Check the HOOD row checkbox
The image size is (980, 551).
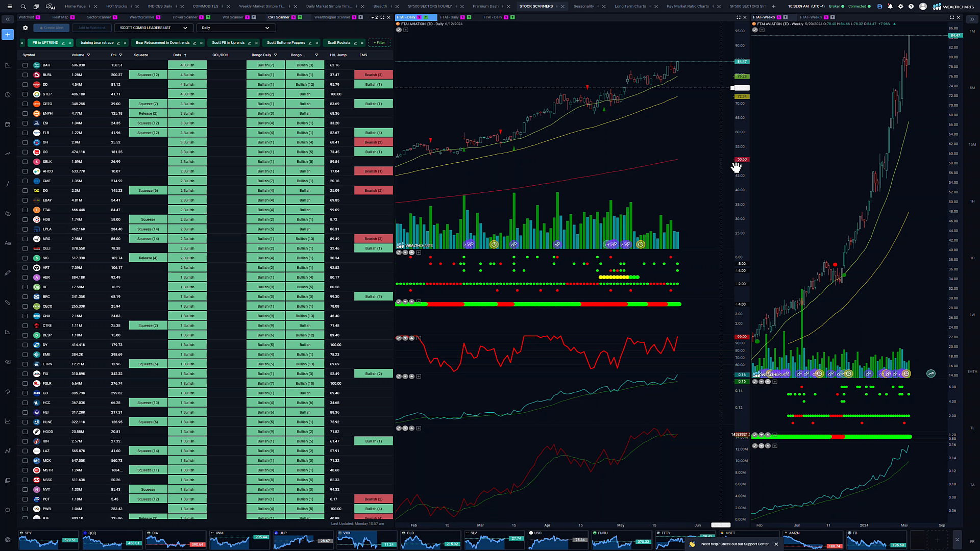(25, 432)
